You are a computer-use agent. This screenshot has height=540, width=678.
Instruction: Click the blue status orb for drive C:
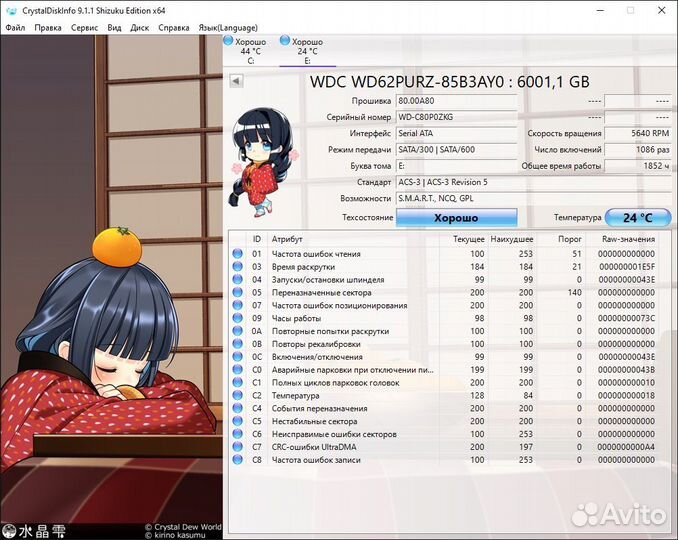tap(229, 41)
